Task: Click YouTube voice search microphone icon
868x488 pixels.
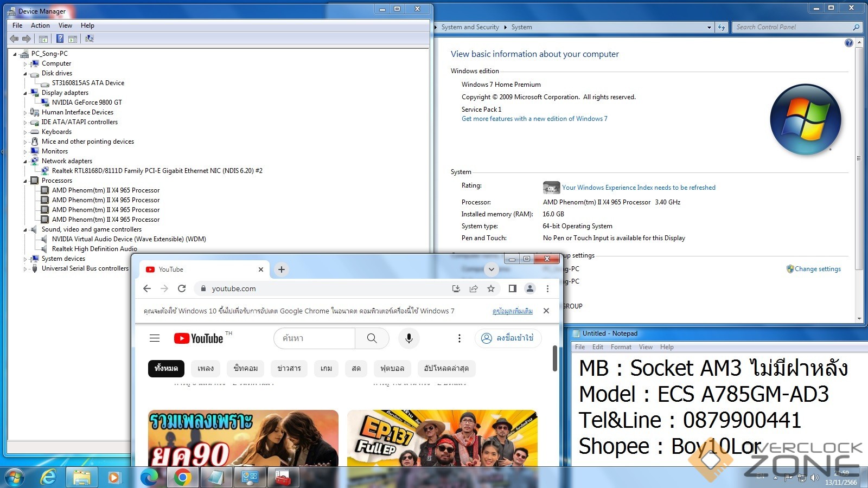Action: tap(409, 338)
